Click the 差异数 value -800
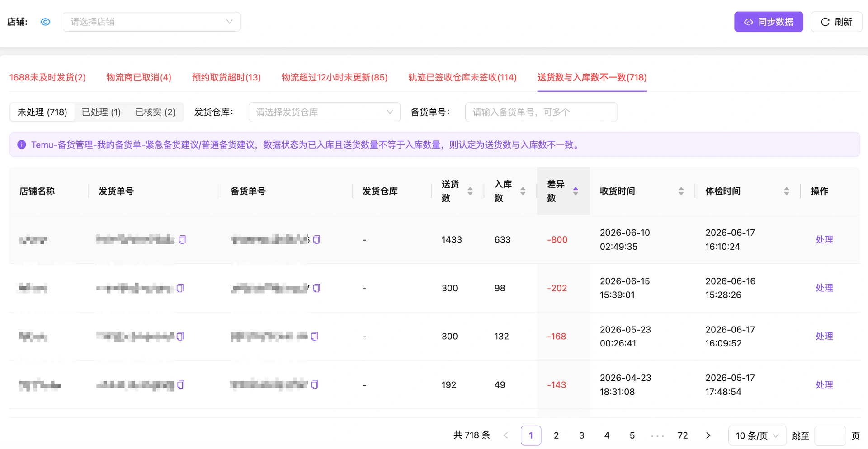Screen dimensions: 868x449 click(557, 239)
